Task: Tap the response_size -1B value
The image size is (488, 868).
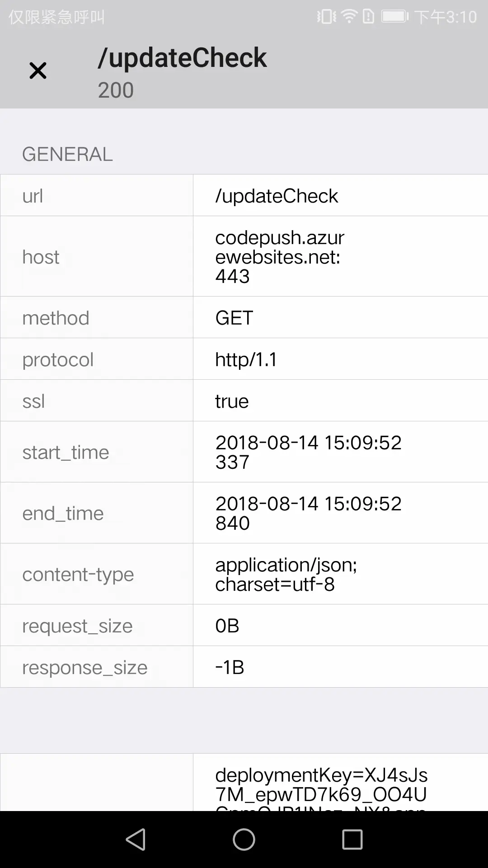Action: 230,667
